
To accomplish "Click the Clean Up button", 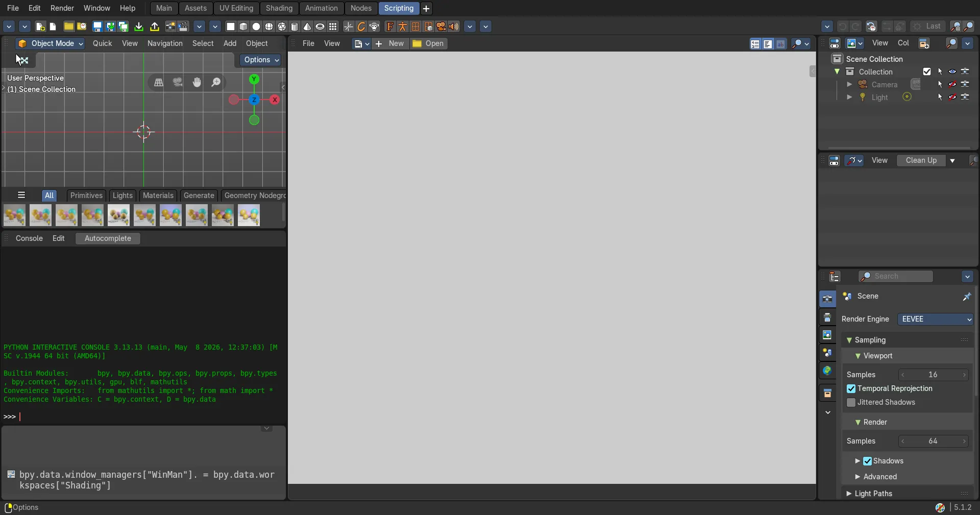I will point(921,160).
